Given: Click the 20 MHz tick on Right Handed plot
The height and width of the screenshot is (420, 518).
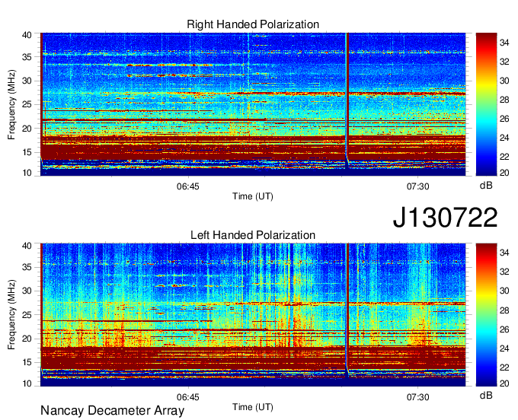Looking at the screenshot, I should point(27,129).
